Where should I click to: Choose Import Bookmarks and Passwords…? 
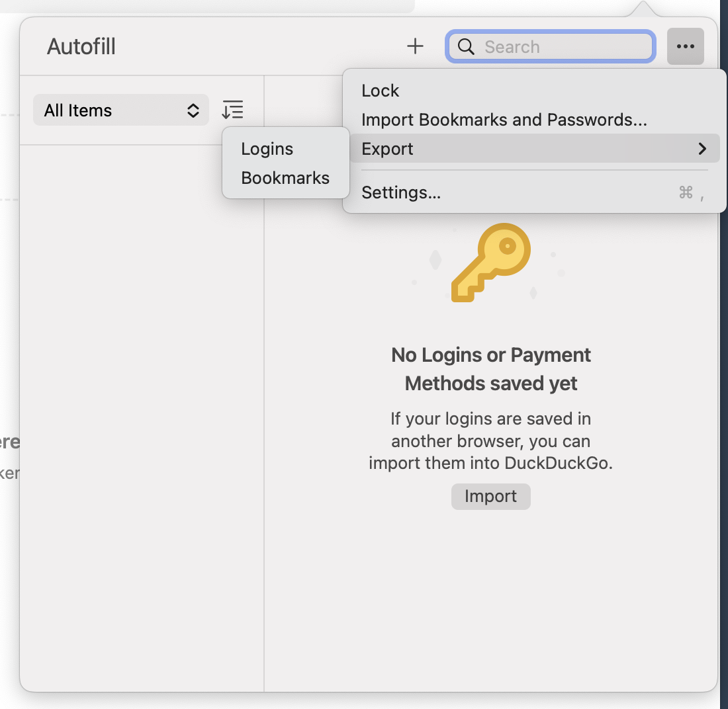pyautogui.click(x=534, y=120)
